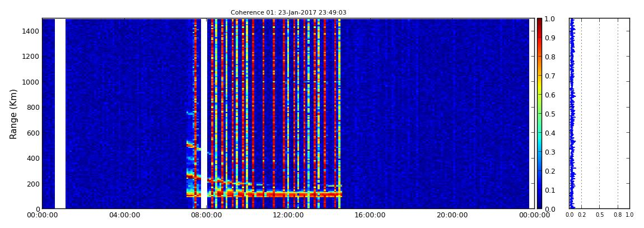Image resolution: width=644 pixels, height=228 pixels.
Task: Click the 0.8 label on the colorbar
Action: [x=549, y=57]
